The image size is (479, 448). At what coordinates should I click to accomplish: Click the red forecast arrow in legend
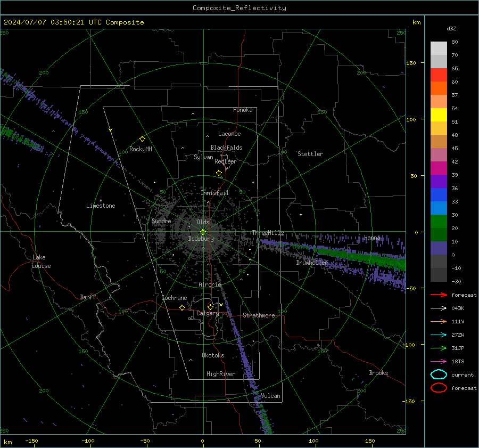click(x=439, y=295)
